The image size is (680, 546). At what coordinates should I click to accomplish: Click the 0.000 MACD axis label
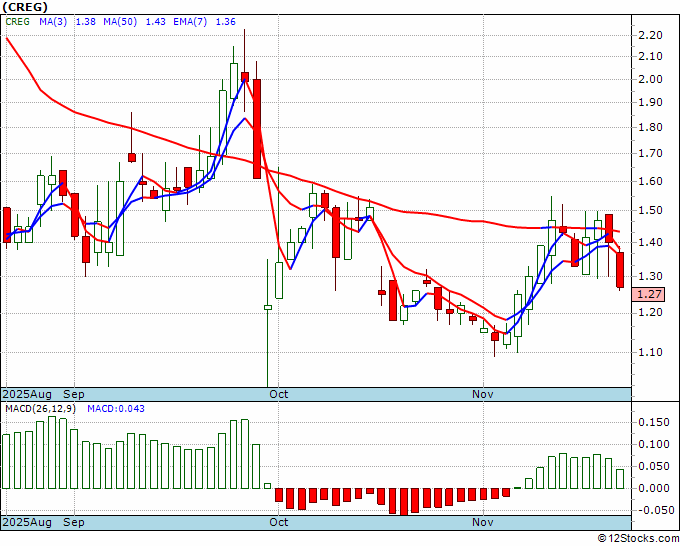tap(653, 488)
